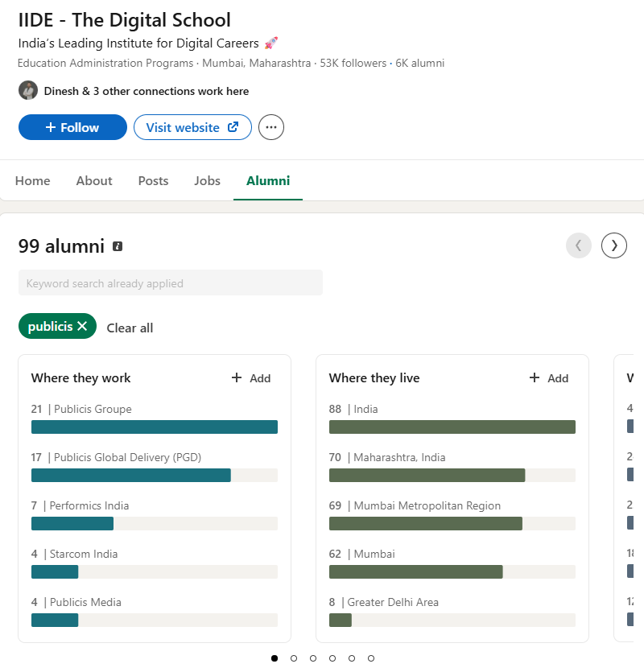Viewport: 644px width, 668px height.
Task: Select the fifth carousel page dot
Action: 352,658
